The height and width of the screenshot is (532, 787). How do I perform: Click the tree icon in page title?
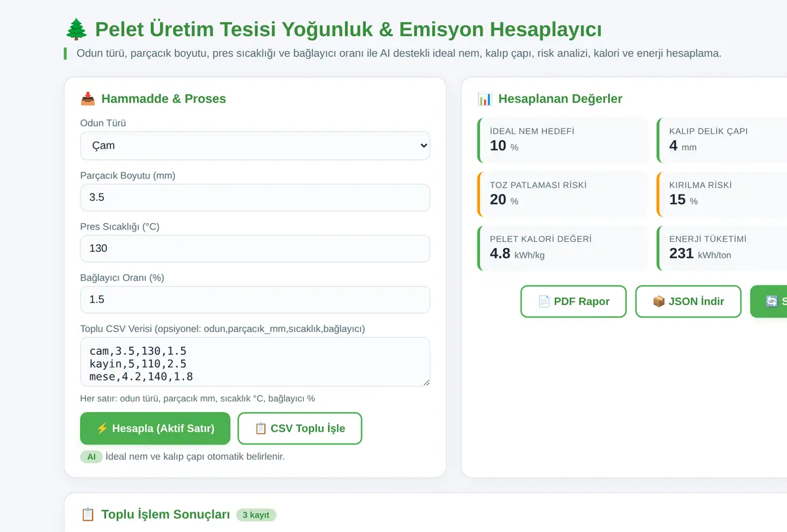click(77, 30)
